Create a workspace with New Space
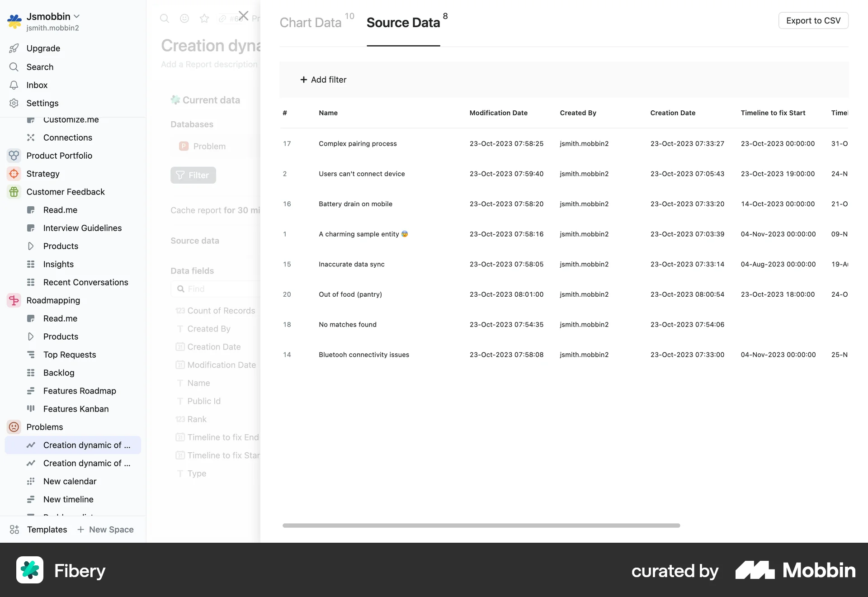This screenshot has height=597, width=868. [105, 530]
